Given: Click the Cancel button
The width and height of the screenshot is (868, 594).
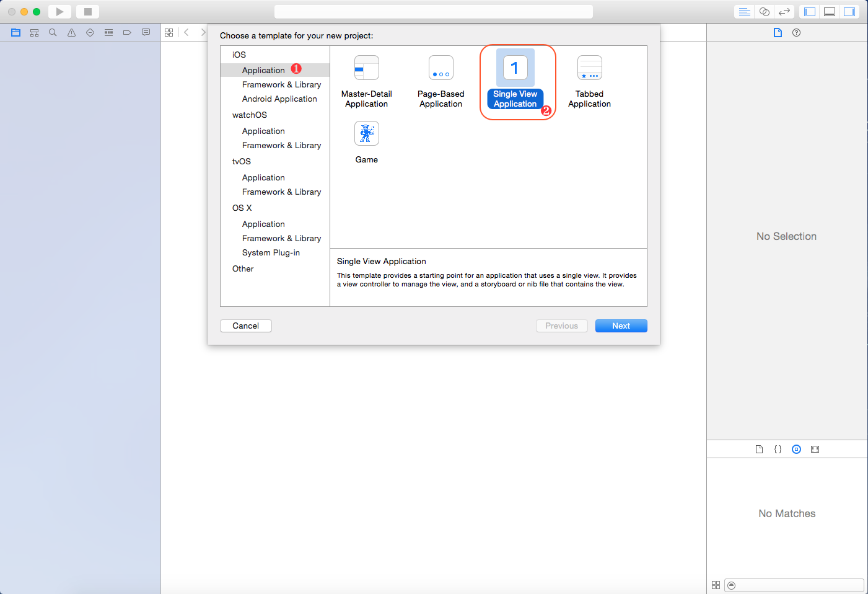Looking at the screenshot, I should [245, 326].
